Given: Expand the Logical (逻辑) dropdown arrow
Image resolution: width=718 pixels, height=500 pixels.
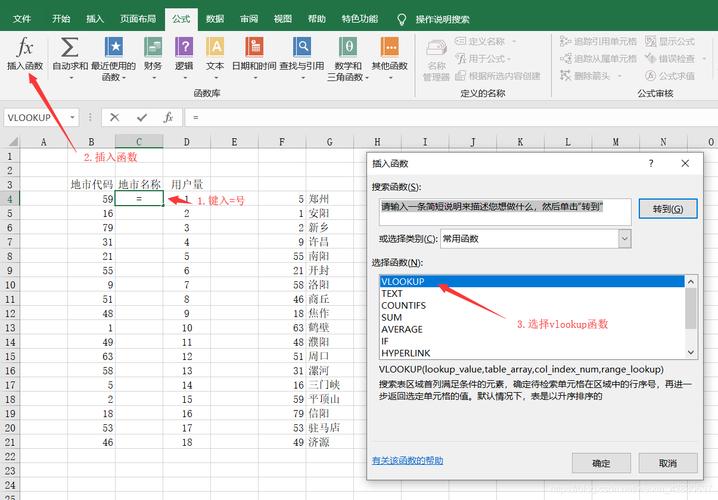Looking at the screenshot, I should pyautogui.click(x=185, y=78).
